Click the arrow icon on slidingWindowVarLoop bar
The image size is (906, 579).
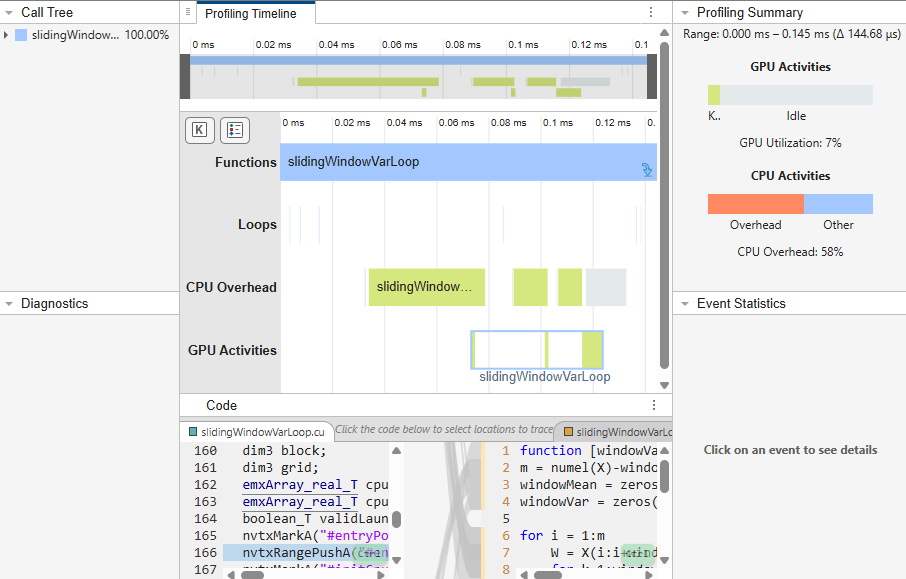[647, 170]
